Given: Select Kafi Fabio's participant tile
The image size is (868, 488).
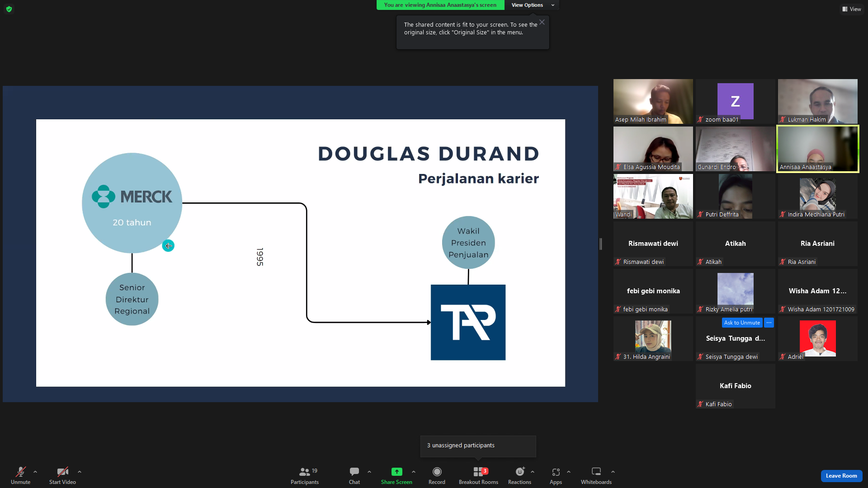Looking at the screenshot, I should [x=735, y=386].
